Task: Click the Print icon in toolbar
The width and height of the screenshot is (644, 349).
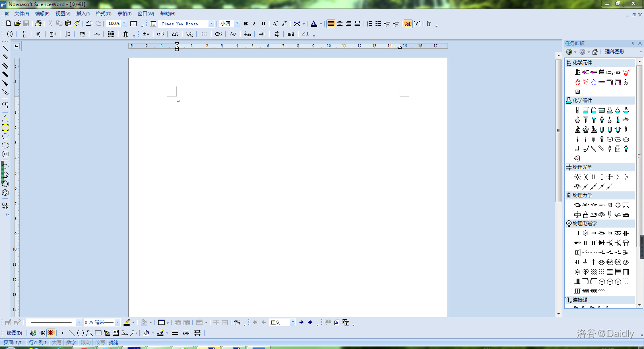Action: 38,24
